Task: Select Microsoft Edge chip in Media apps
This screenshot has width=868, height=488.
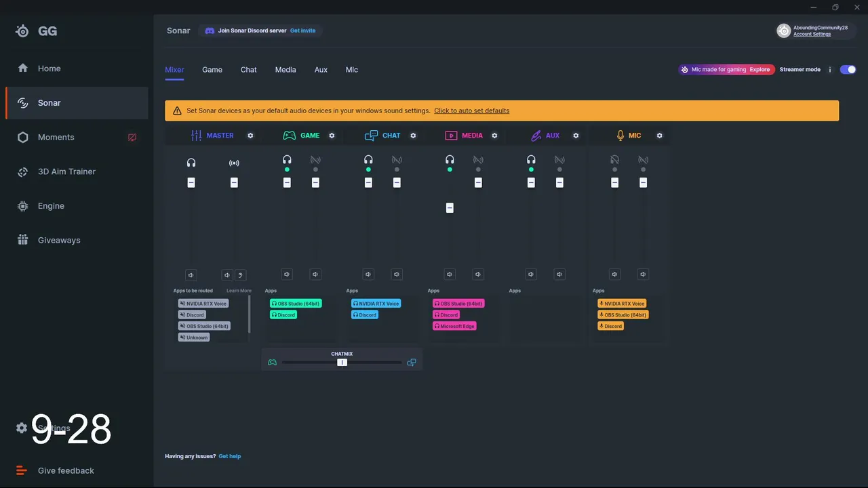Action: pos(454,326)
